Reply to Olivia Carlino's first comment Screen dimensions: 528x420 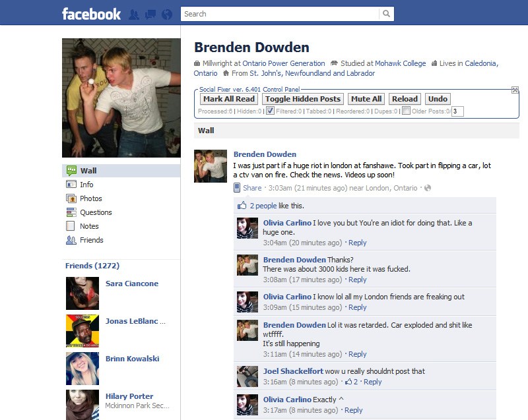coord(357,243)
